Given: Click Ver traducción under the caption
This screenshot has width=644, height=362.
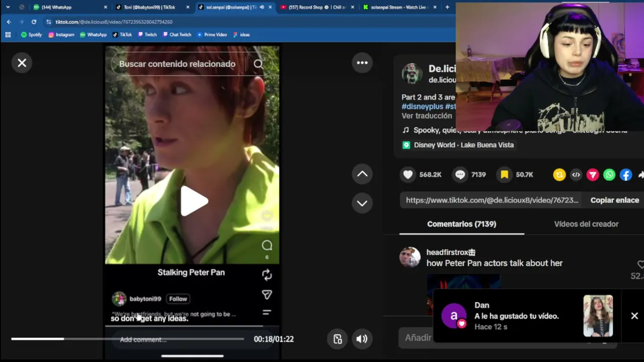Looking at the screenshot, I should point(427,116).
